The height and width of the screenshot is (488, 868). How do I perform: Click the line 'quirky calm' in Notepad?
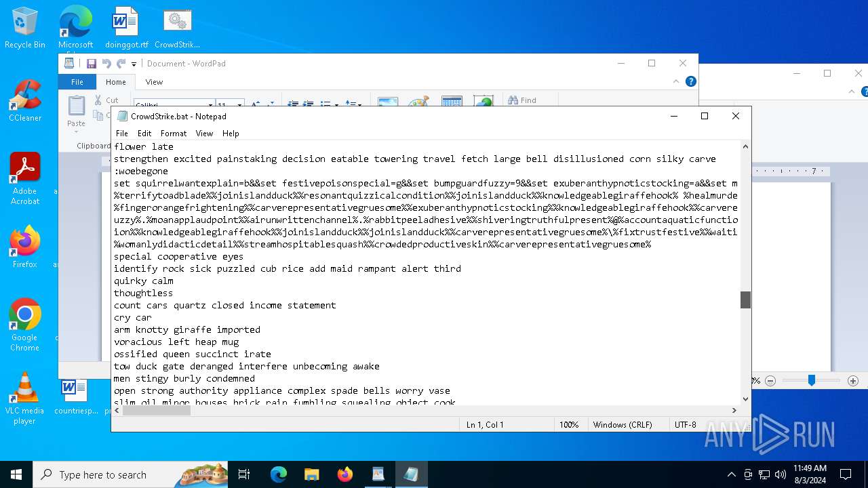tap(144, 281)
